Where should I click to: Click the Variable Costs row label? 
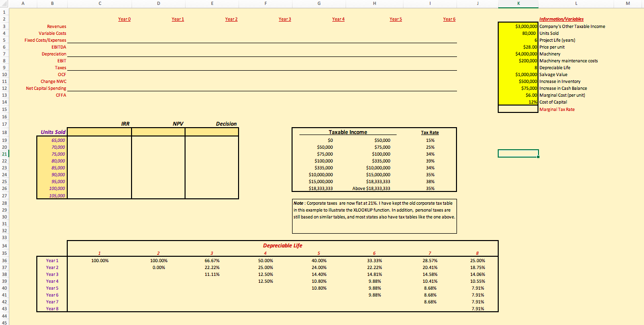point(54,33)
